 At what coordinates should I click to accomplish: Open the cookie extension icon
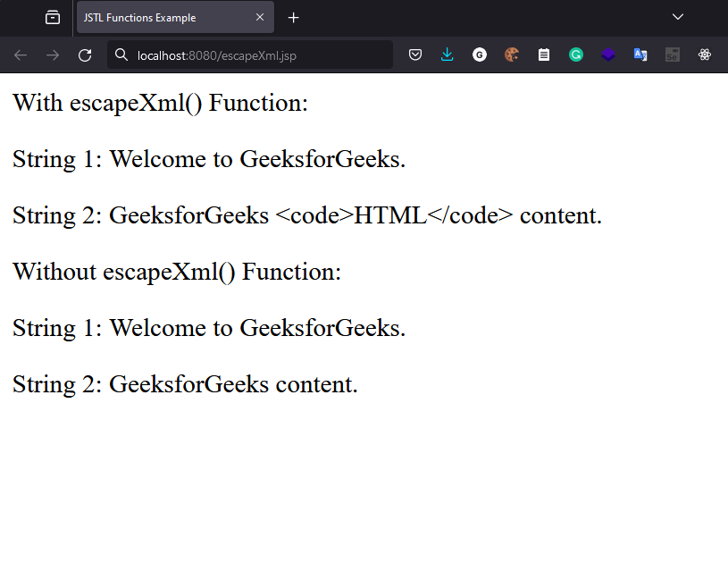point(511,55)
